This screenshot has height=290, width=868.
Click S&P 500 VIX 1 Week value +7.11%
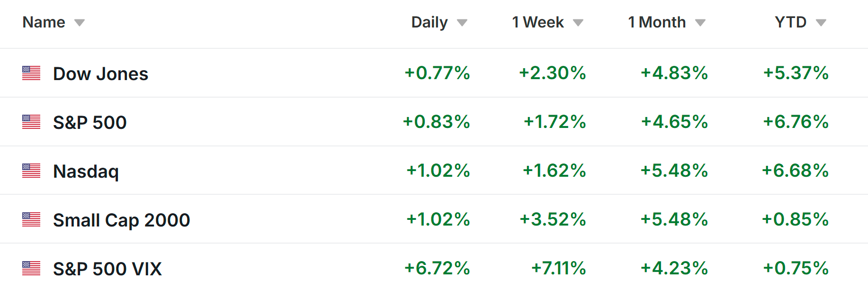(558, 268)
